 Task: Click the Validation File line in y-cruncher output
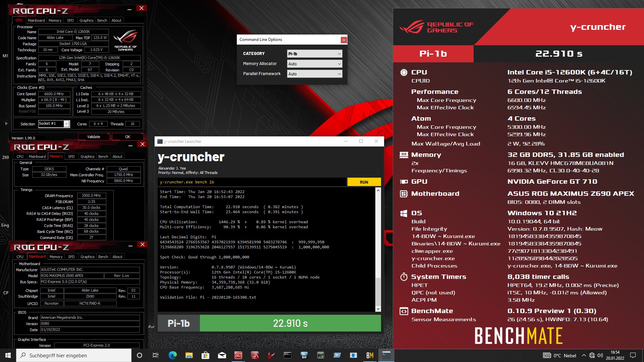(x=208, y=297)
